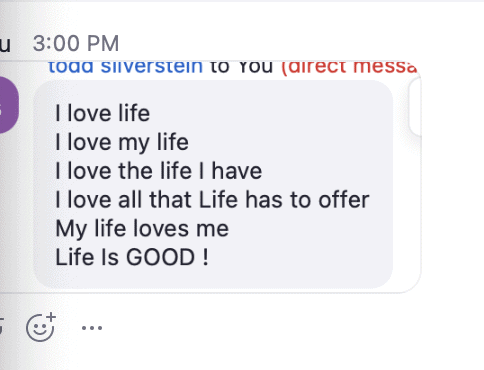Click the partial rounded panel at bubble's right
484x370 pixels.
pos(415,107)
